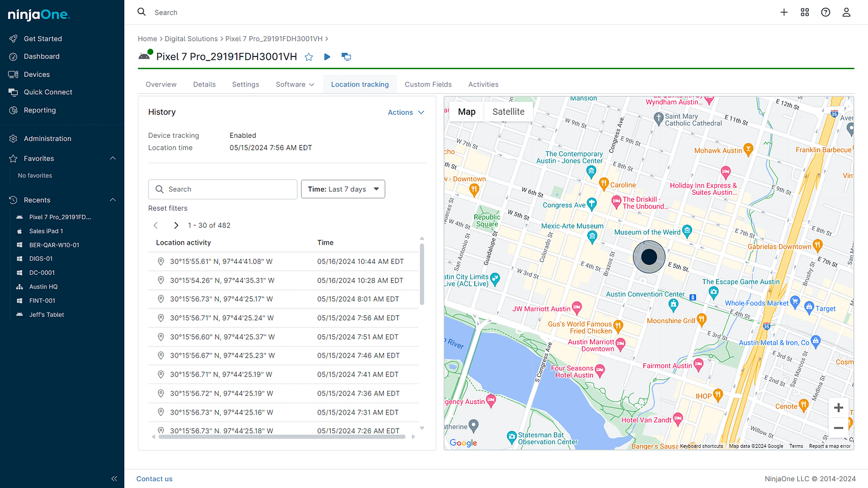Image resolution: width=868 pixels, height=488 pixels.
Task: Click the Contact us link
Action: 154,479
